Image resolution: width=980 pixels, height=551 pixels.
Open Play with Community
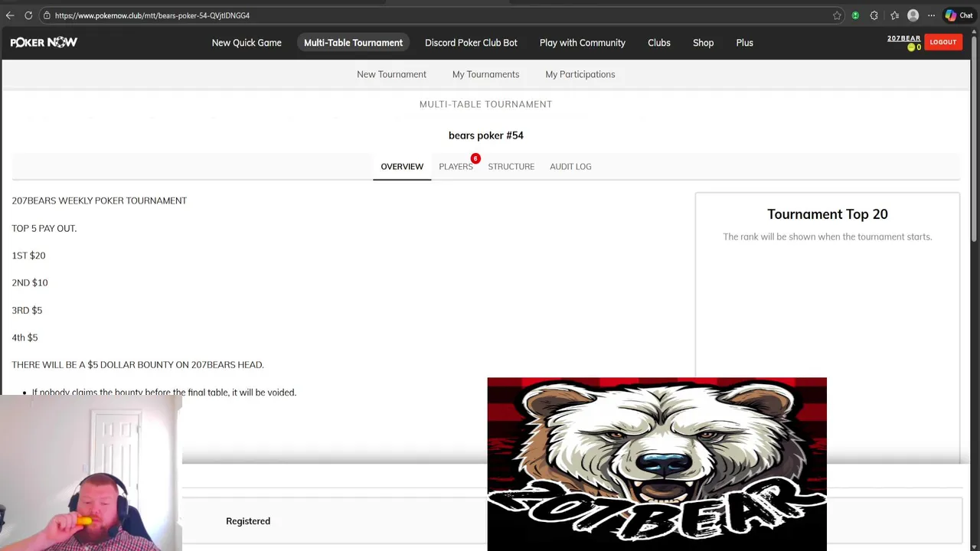pyautogui.click(x=582, y=43)
